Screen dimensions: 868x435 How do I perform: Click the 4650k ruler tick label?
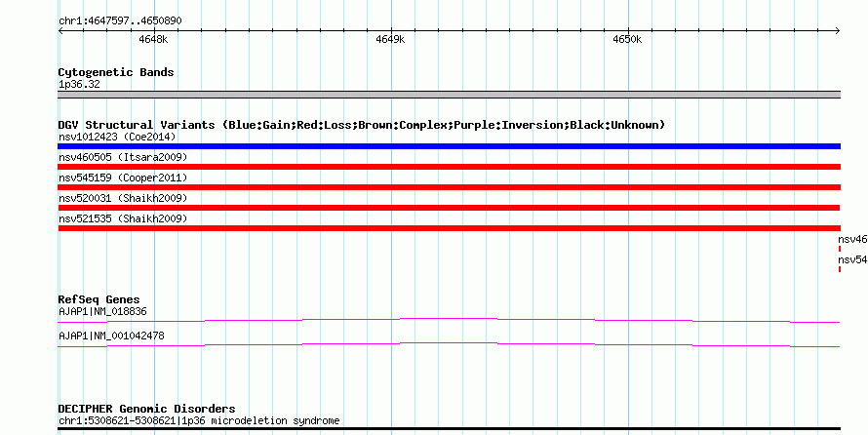coord(627,39)
